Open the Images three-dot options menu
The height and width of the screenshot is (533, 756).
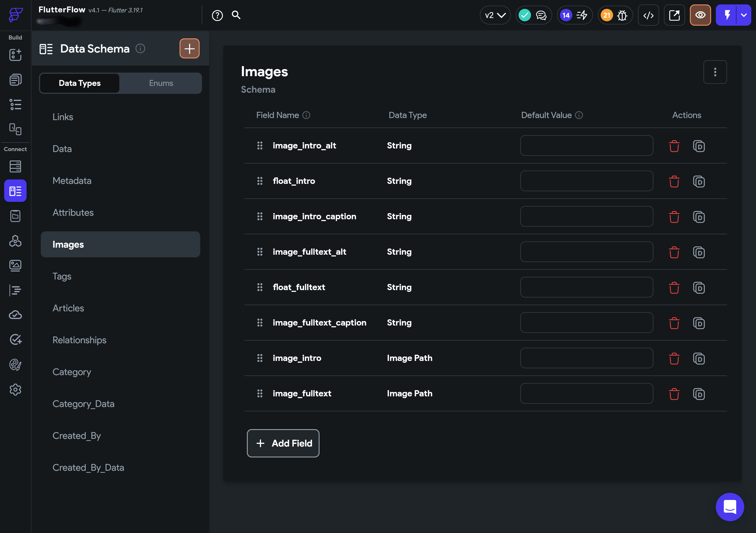[x=715, y=72]
